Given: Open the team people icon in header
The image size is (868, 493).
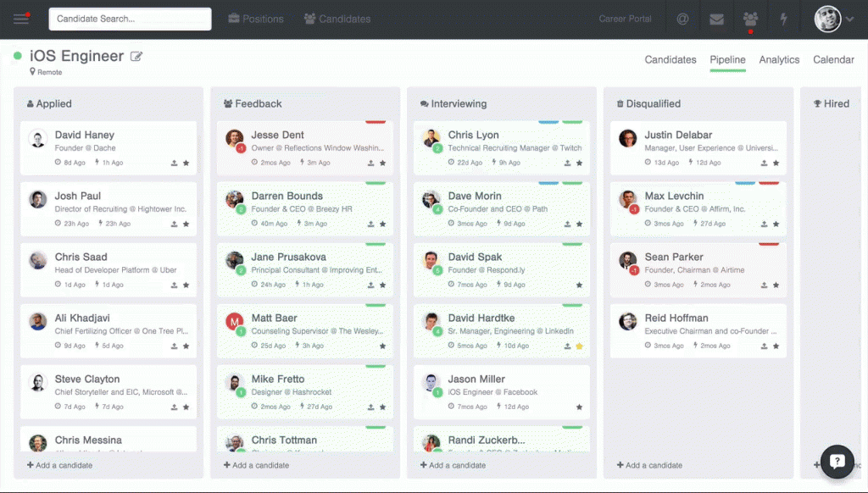Looking at the screenshot, I should 750,19.
